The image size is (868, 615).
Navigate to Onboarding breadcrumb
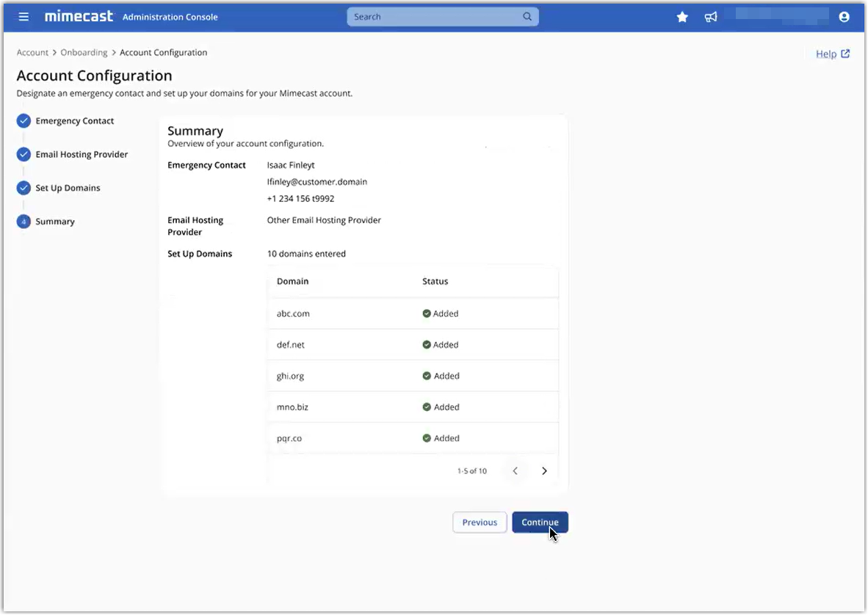tap(84, 53)
